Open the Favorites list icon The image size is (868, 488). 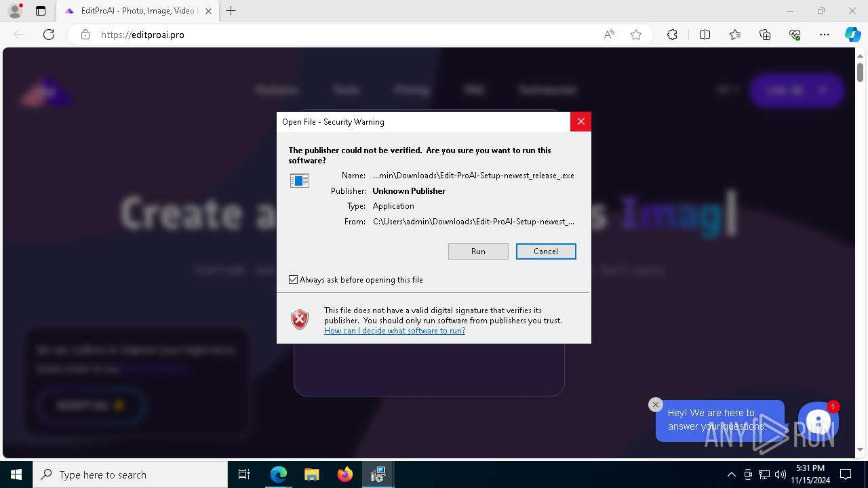[735, 35]
